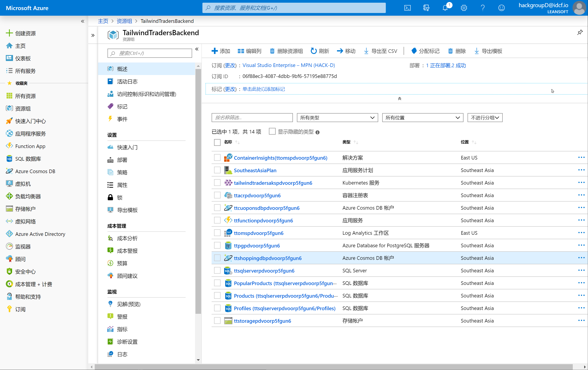This screenshot has height=370, width=588.
Task: Check the ttfunctionpdvoorp5fgun6 row checkbox
Action: (217, 220)
